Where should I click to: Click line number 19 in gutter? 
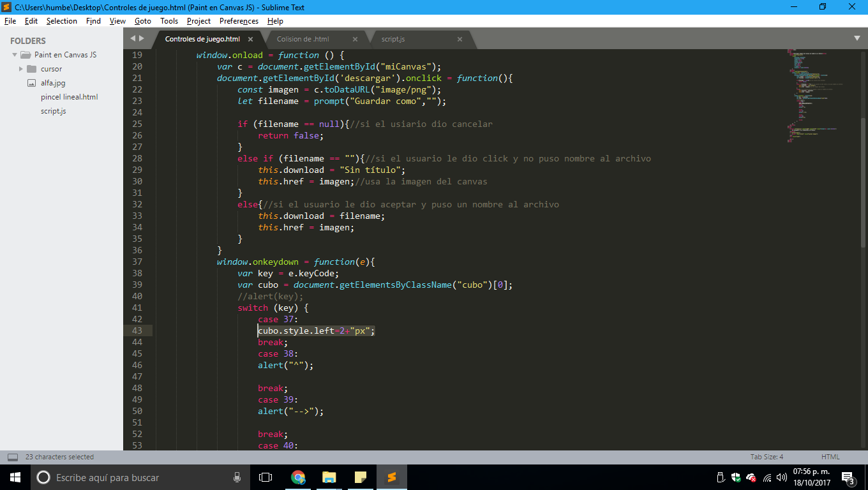[x=137, y=55]
